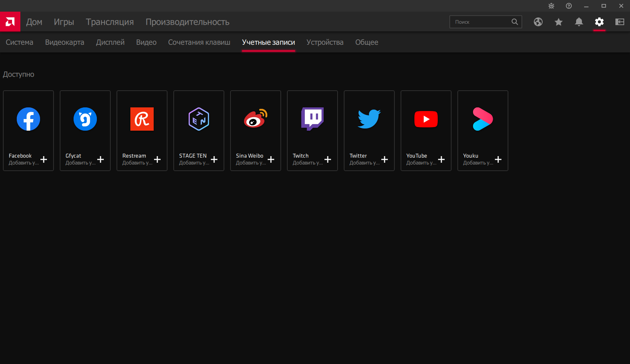Click the search magnifier icon
The image size is (630, 364).
[x=515, y=22]
